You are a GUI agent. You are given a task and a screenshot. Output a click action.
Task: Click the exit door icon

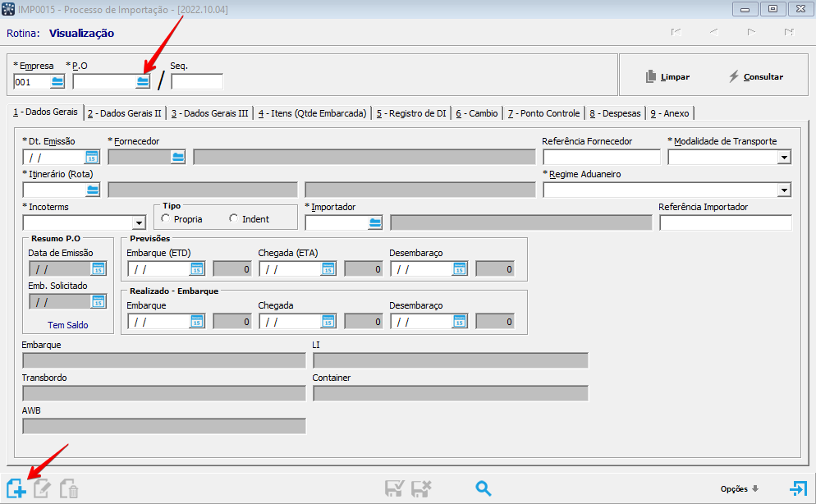click(x=798, y=488)
